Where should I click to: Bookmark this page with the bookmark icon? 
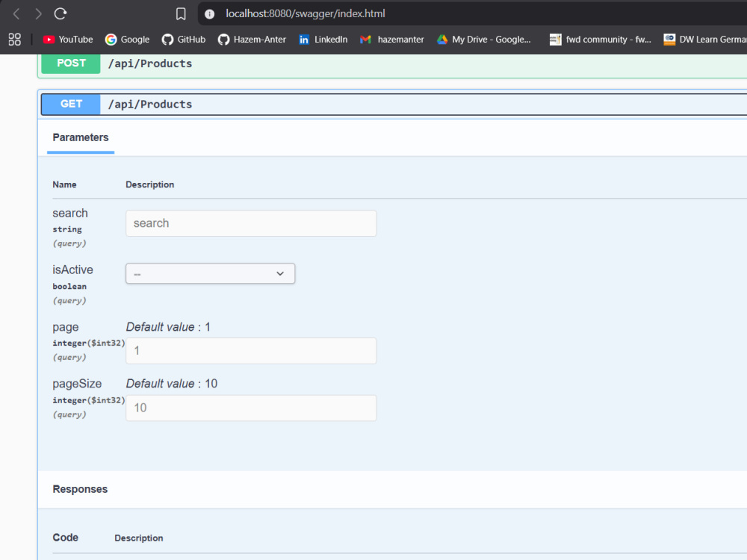pyautogui.click(x=181, y=13)
